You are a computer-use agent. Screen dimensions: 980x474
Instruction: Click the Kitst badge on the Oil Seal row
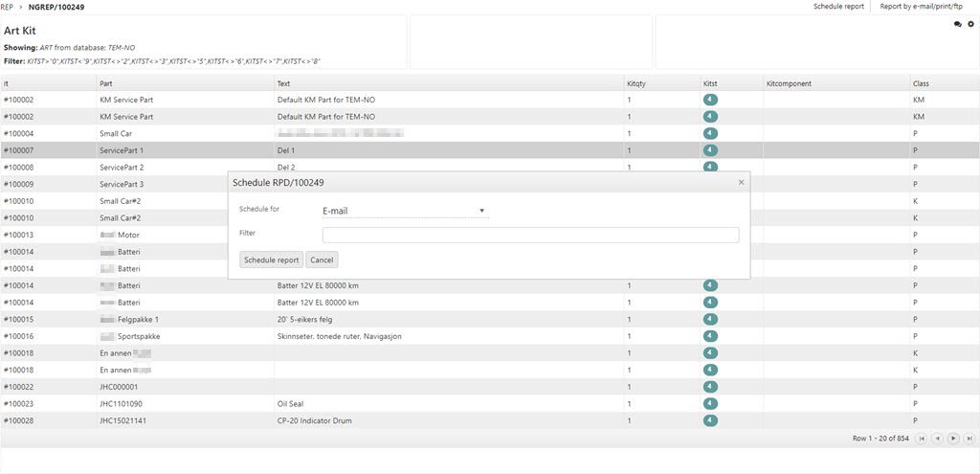pos(710,403)
